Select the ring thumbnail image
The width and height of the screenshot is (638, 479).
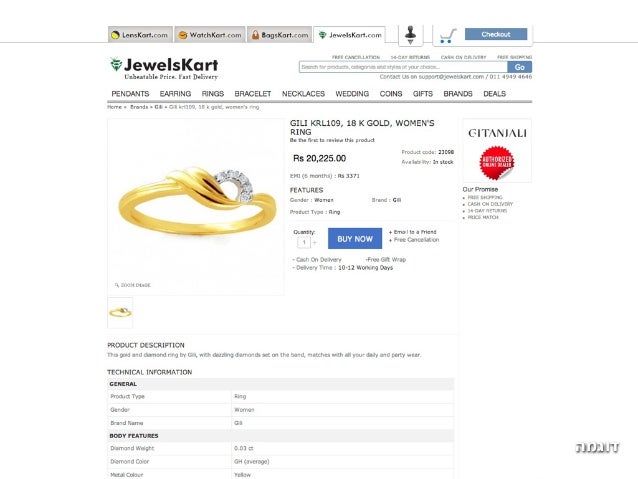coord(120,313)
